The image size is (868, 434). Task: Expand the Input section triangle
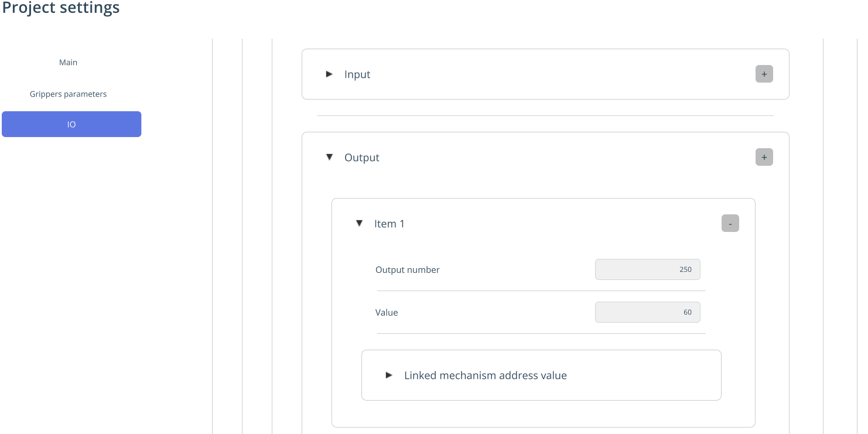pos(329,74)
